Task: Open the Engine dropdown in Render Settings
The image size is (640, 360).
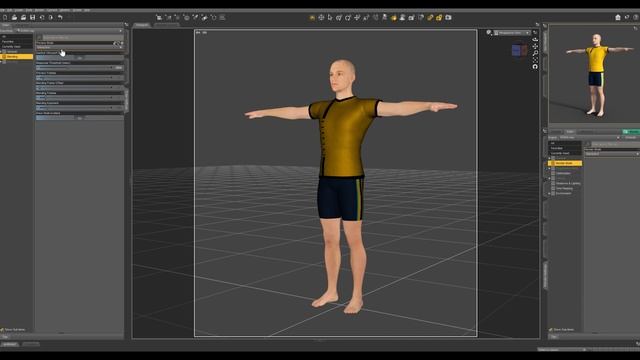Action: pos(589,138)
